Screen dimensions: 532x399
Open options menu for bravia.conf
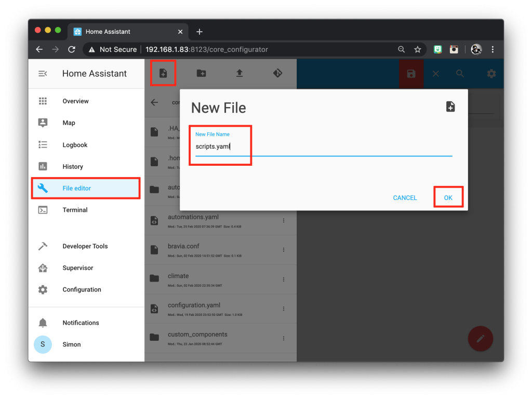[x=284, y=250]
